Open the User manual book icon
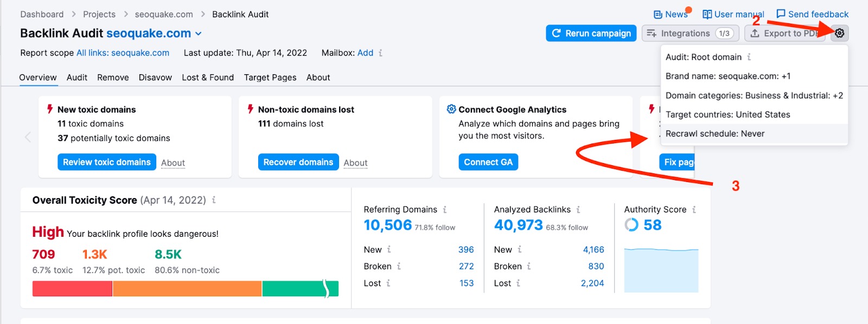 click(x=707, y=15)
